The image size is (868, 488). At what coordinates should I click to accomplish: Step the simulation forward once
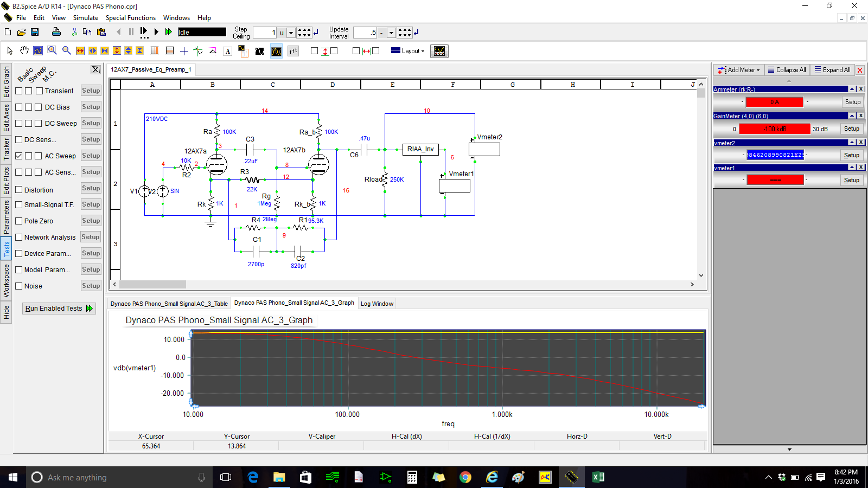point(144,33)
